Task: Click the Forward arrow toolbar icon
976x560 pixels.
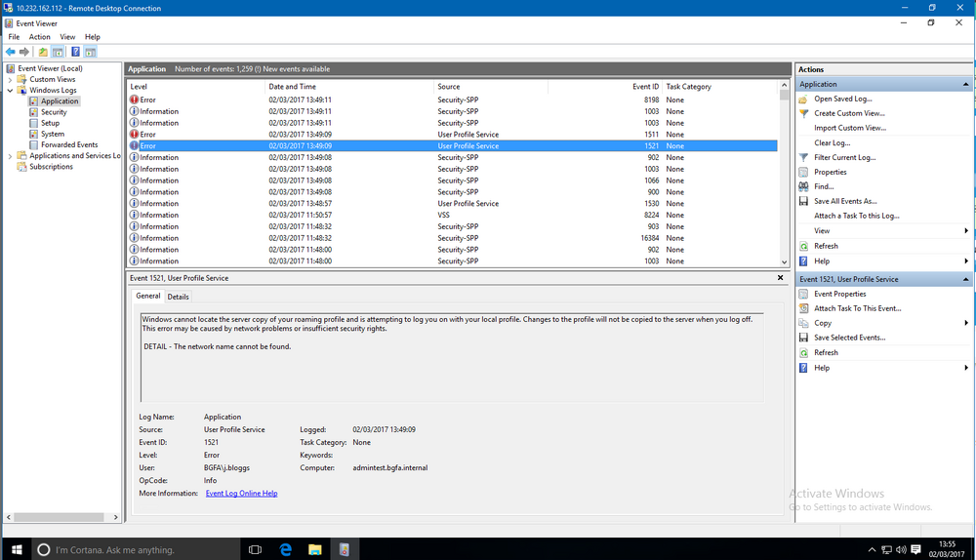Action: (x=24, y=52)
